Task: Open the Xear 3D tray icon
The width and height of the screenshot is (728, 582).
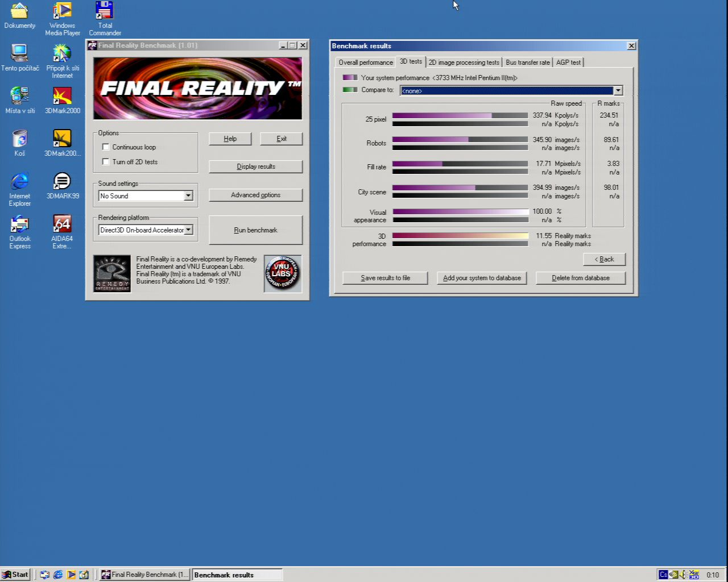Action: click(694, 575)
